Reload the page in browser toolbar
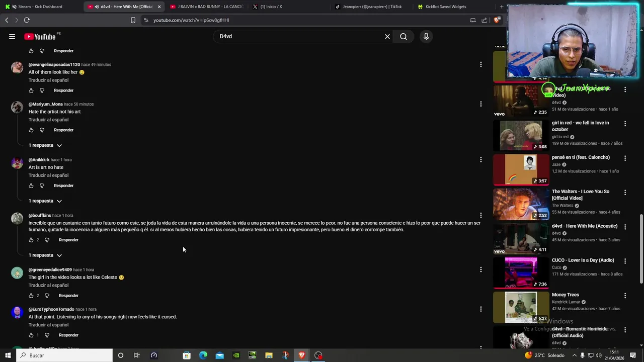Image resolution: width=644 pixels, height=362 pixels. click(x=27, y=20)
